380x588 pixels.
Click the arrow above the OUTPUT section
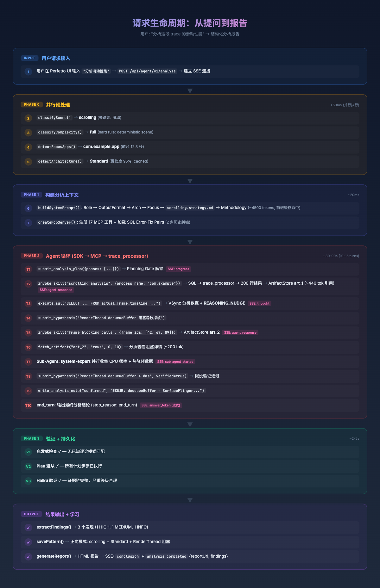click(x=190, y=500)
